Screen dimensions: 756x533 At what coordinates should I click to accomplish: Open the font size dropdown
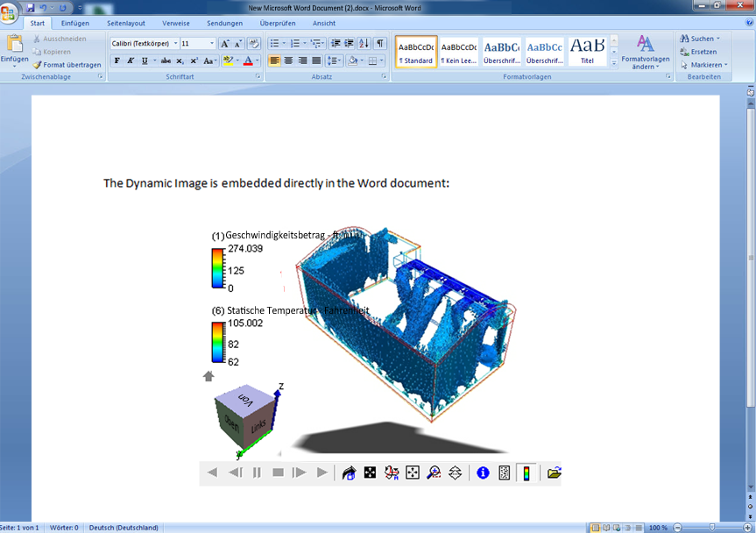click(212, 44)
